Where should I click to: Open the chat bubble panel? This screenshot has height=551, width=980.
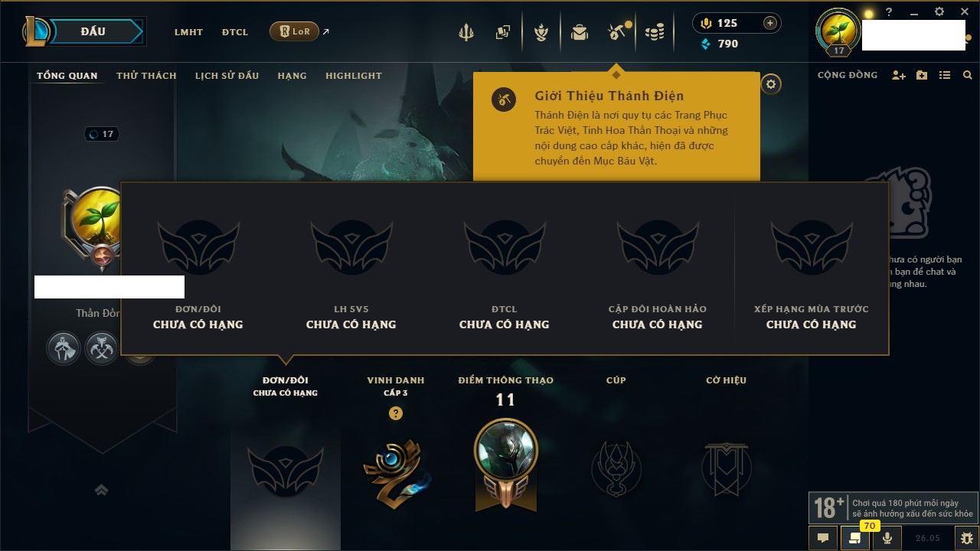[x=823, y=538]
